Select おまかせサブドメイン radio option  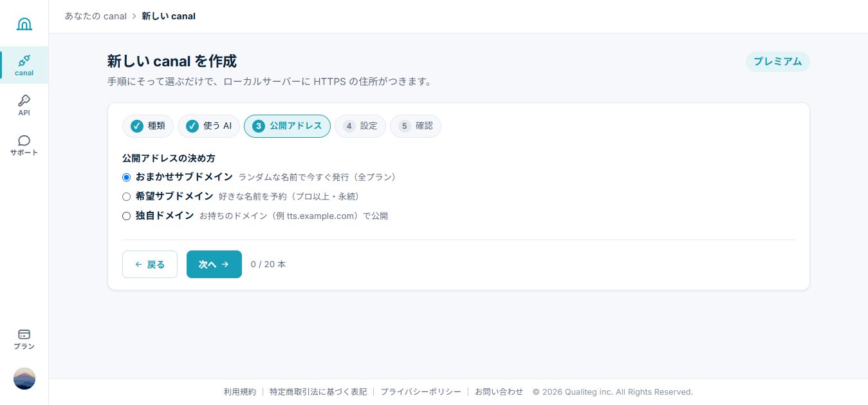click(127, 177)
